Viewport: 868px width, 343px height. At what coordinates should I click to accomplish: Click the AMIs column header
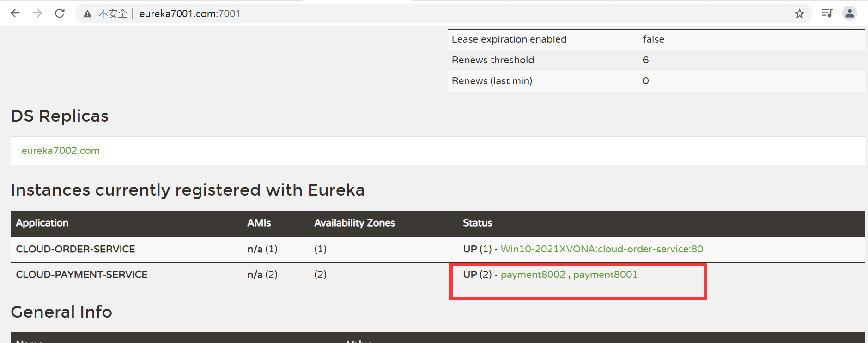click(x=259, y=223)
